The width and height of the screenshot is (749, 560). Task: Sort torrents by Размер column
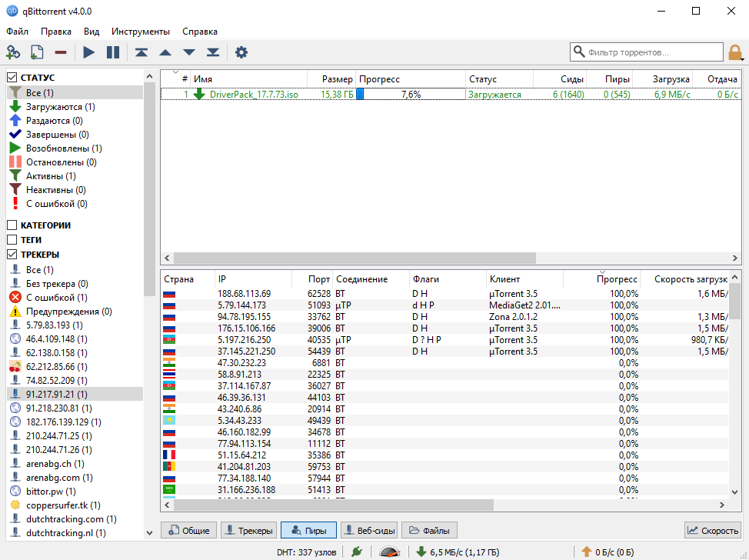pyautogui.click(x=331, y=79)
